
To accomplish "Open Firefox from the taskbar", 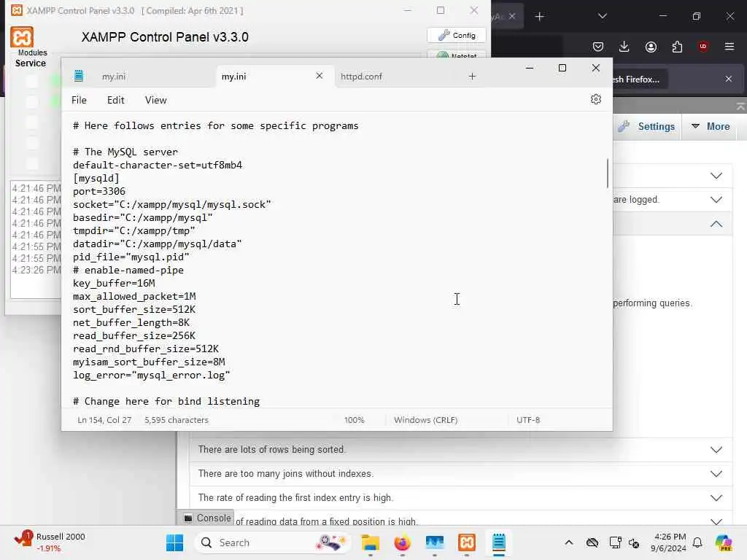I will [x=402, y=542].
